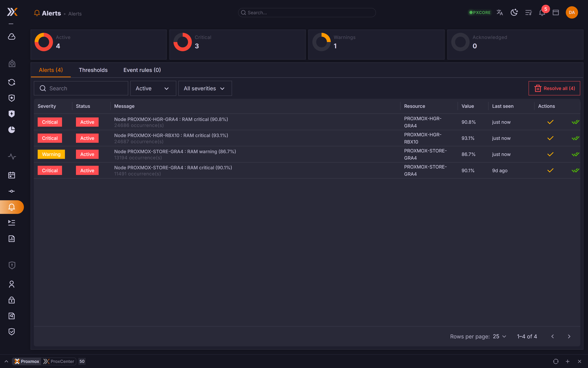Open the cloud sidebar icon

(x=12, y=36)
